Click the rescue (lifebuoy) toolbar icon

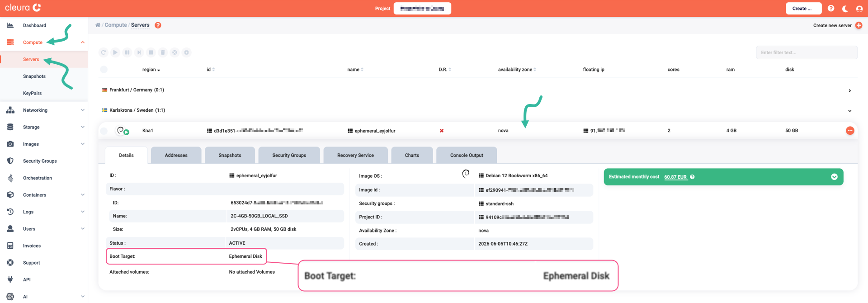[x=175, y=52]
